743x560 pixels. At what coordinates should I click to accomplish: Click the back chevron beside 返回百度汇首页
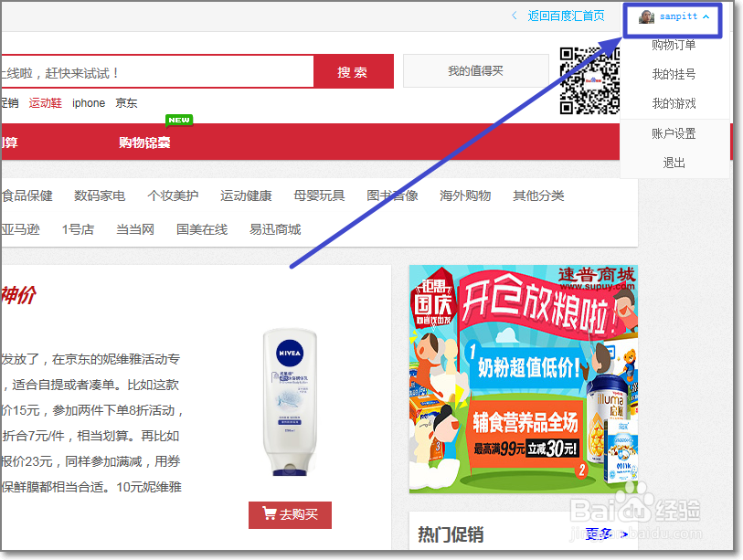point(515,16)
